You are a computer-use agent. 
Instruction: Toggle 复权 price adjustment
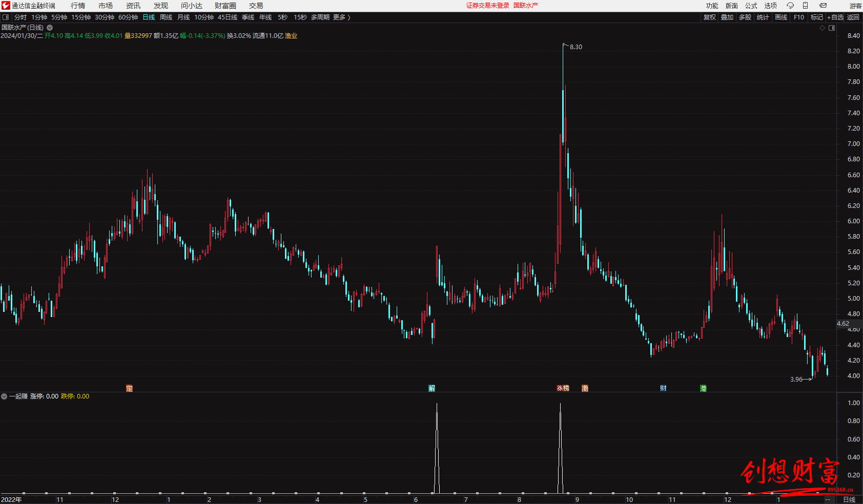point(709,17)
